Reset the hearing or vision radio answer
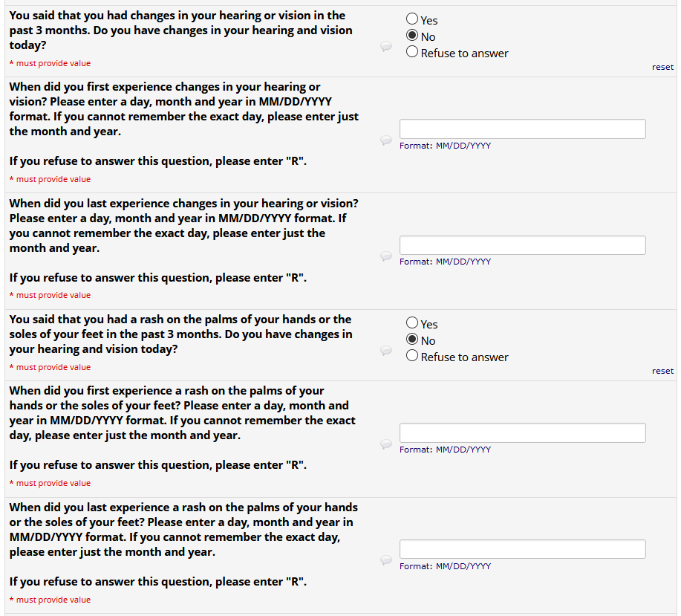 662,67
